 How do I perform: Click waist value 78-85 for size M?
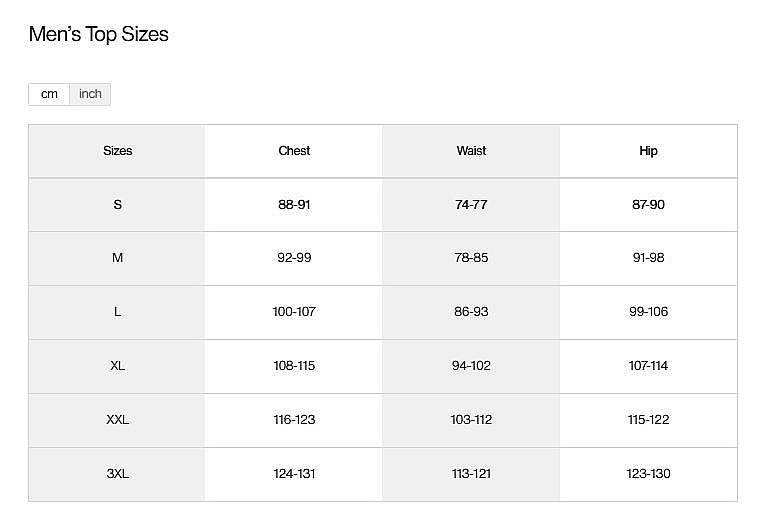pos(471,258)
